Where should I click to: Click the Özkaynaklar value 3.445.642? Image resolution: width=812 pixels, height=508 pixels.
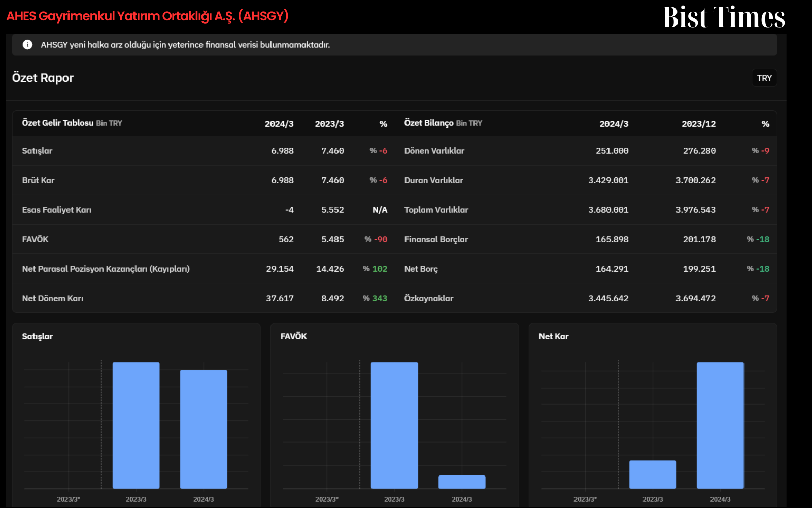click(x=608, y=298)
